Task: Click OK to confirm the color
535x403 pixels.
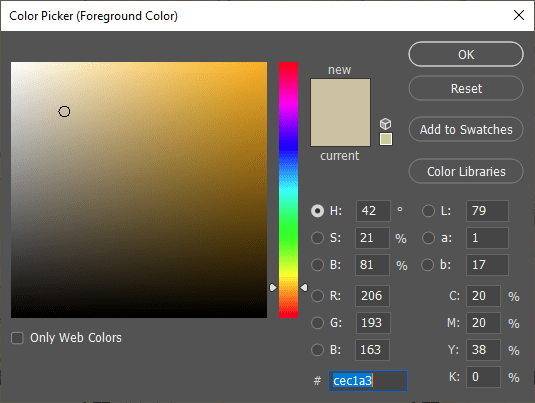Action: pos(466,54)
